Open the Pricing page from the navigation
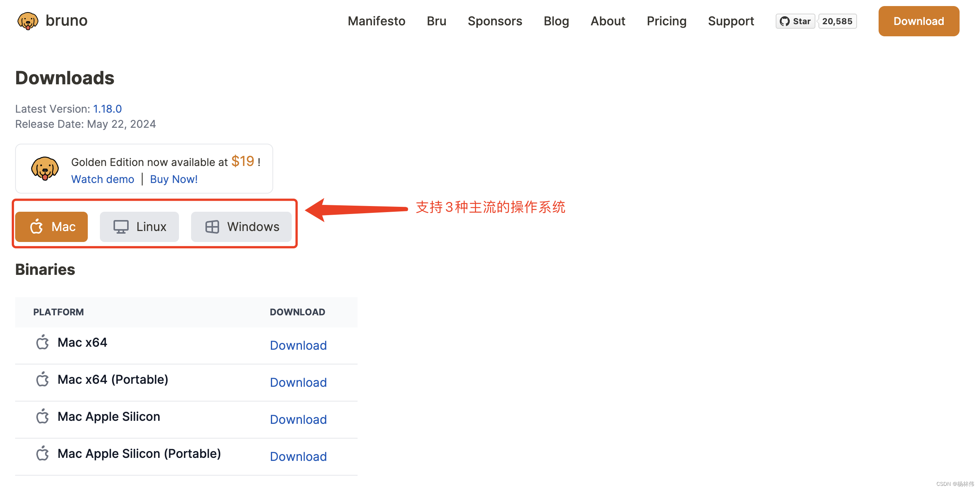980x490 pixels. (x=666, y=21)
